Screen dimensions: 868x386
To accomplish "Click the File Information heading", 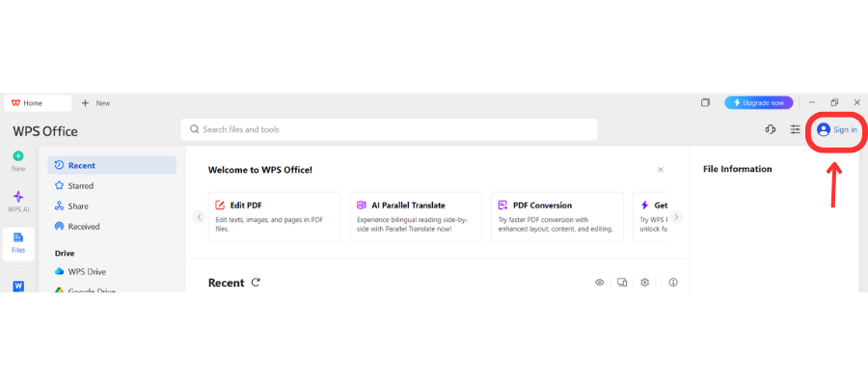I will point(738,169).
